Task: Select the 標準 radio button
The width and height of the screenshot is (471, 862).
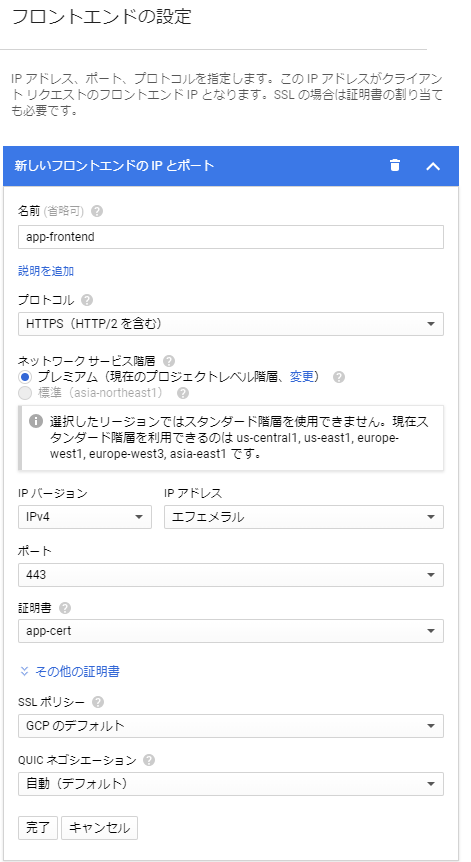Action: (x=24, y=393)
